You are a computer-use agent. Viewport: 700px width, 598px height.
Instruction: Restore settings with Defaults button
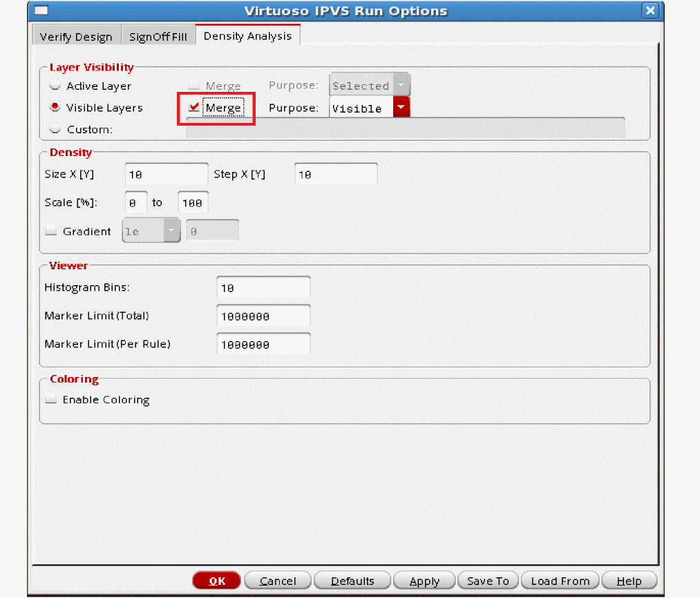352,580
